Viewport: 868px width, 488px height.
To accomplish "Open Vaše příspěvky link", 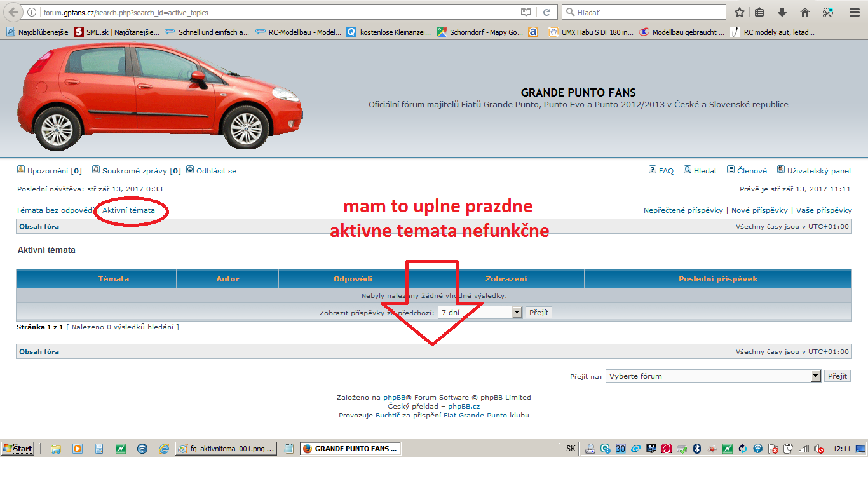I will click(x=824, y=210).
